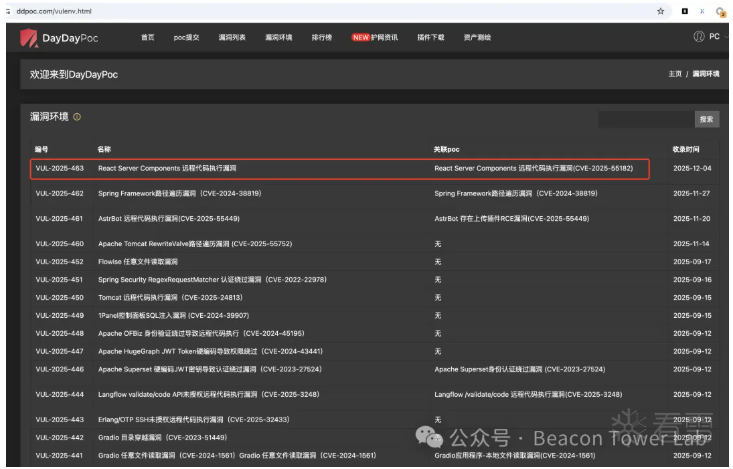Open associated poc Spring Framework (CVE-2024-38819)

516,194
